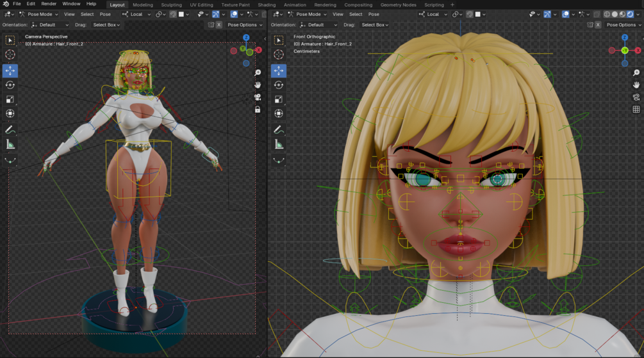
Task: Toggle snapping magnet in the Camera Perspective viewport header
Action: tap(173, 14)
